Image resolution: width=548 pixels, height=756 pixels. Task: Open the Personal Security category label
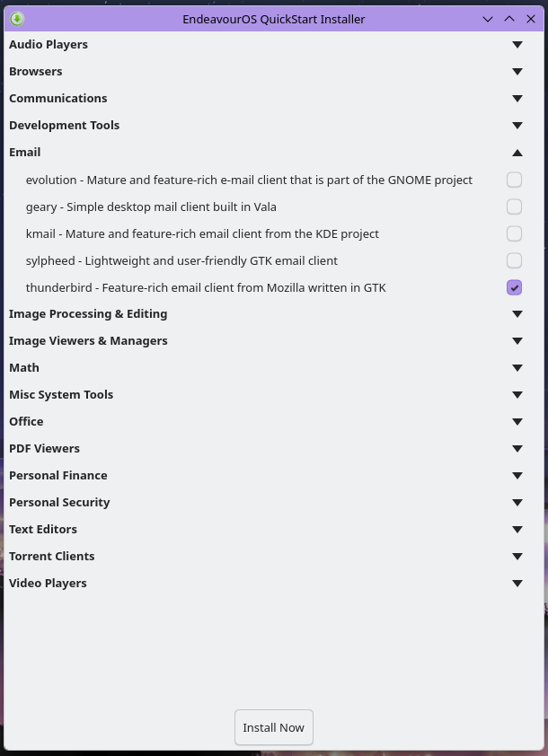pos(59,502)
